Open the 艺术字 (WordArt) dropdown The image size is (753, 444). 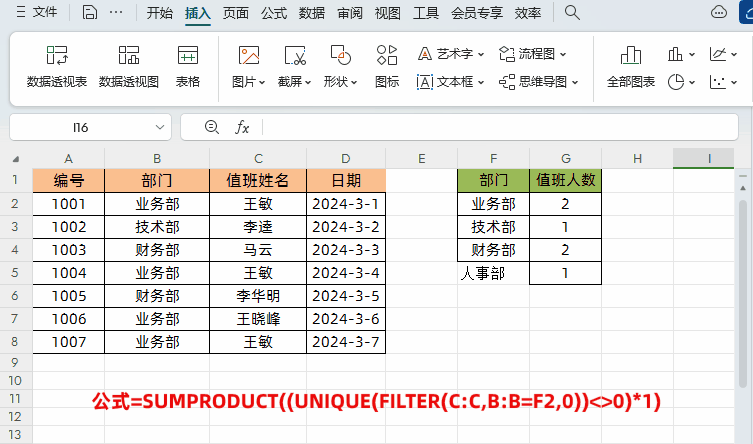451,53
